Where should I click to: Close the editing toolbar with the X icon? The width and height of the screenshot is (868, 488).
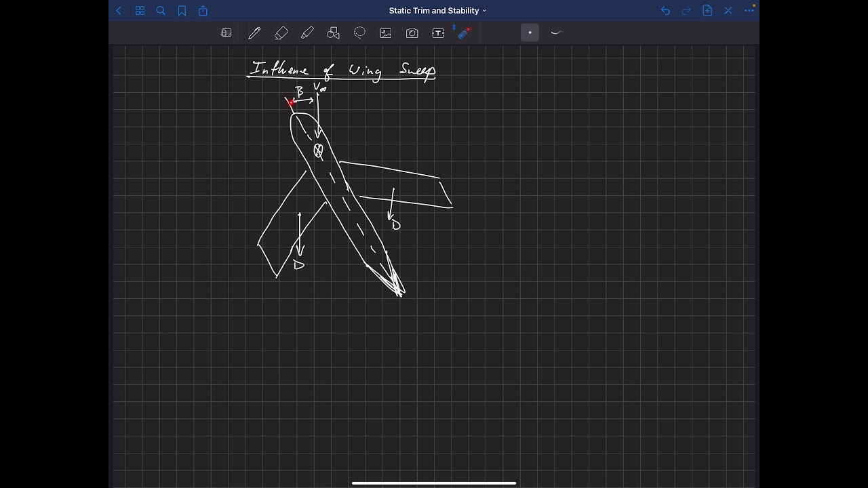728,11
